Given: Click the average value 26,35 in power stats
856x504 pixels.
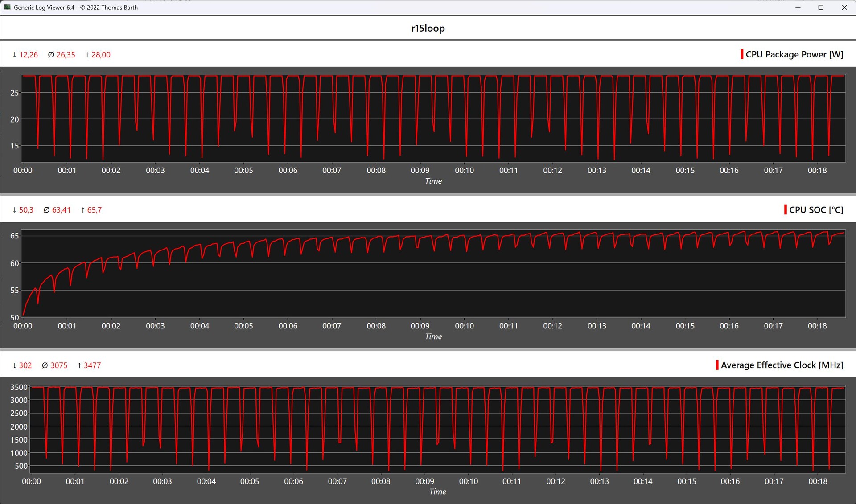Looking at the screenshot, I should (66, 55).
